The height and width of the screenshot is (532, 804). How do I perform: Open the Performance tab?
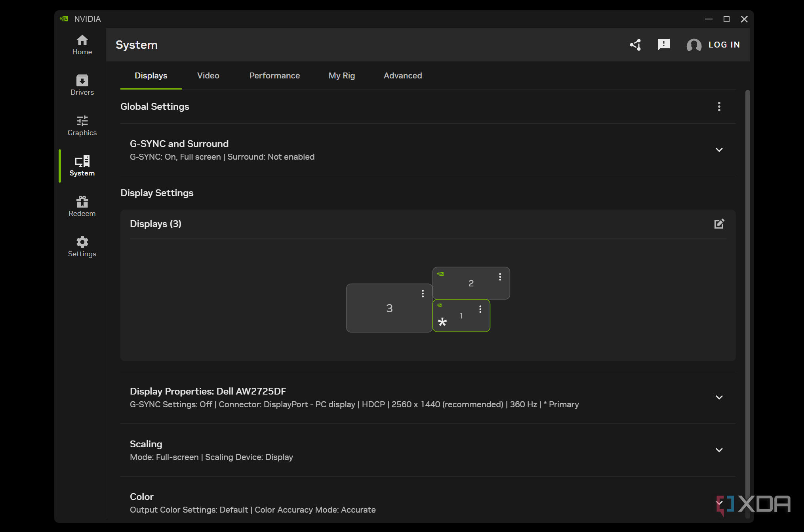pyautogui.click(x=274, y=76)
